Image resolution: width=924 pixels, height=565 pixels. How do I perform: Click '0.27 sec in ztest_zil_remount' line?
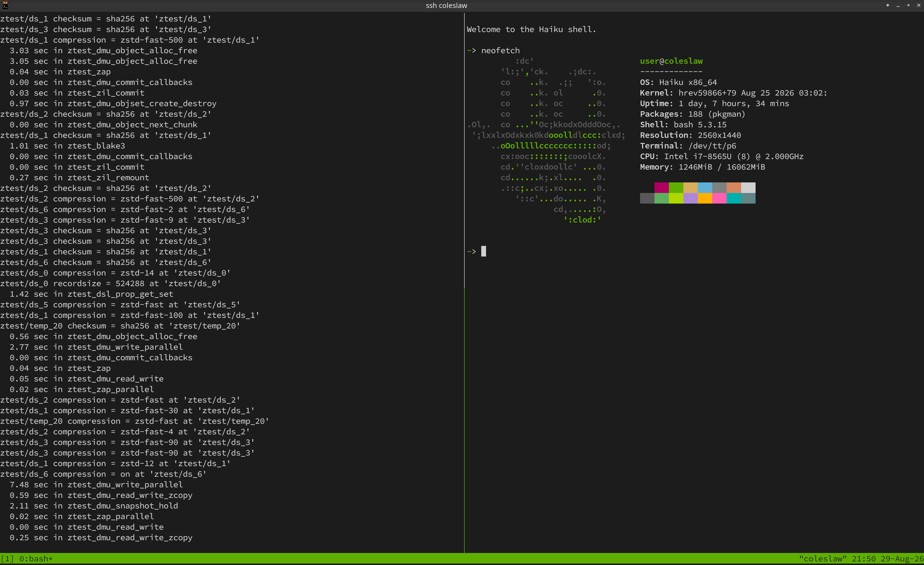pyautogui.click(x=79, y=177)
